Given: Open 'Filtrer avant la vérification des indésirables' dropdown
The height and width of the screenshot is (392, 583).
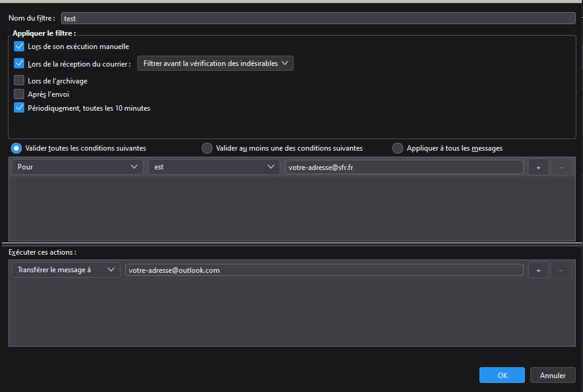Looking at the screenshot, I should [215, 64].
